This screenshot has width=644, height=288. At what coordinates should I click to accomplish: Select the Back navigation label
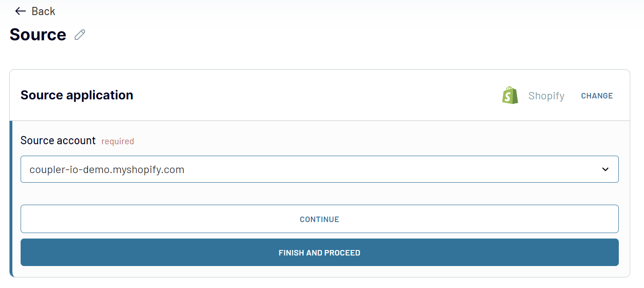point(44,11)
